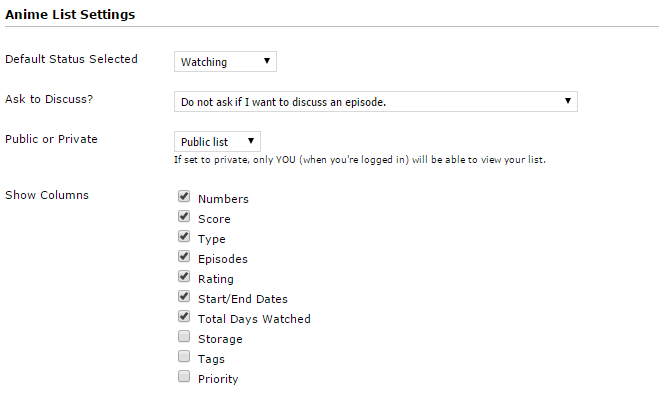Open the Default Status Selected dropdown
Image resolution: width=659 pixels, height=402 pixels.
(x=225, y=61)
